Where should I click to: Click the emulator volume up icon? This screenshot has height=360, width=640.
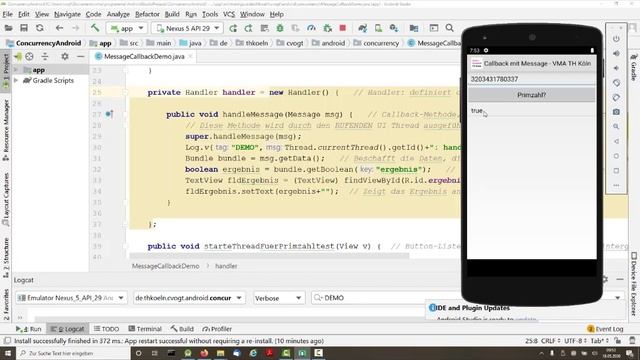point(616,53)
